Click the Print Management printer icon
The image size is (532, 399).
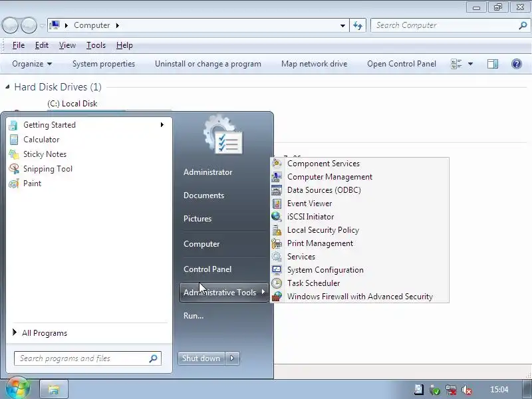coord(277,243)
